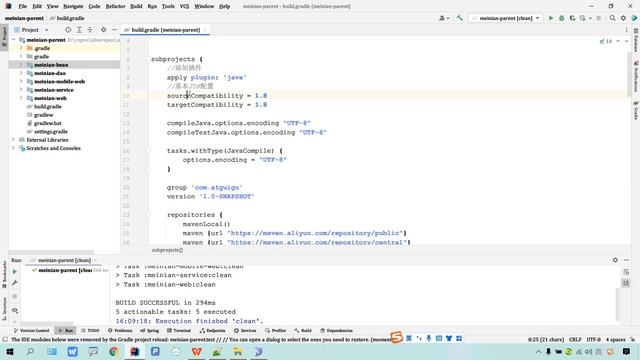The height and width of the screenshot is (360, 640).
Task: Select build.gradle (meinian-parent) editor tab
Action: click(x=165, y=30)
